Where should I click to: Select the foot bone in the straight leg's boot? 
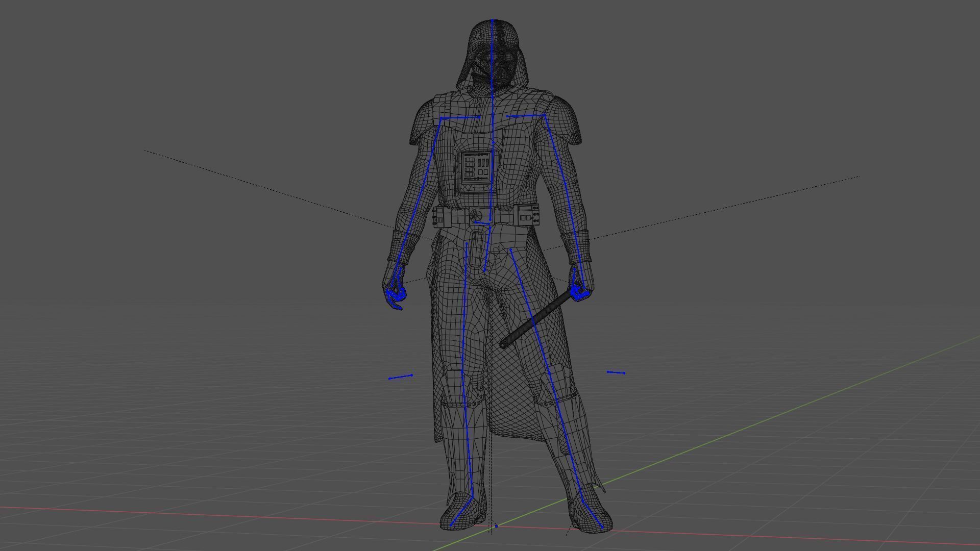tap(462, 511)
